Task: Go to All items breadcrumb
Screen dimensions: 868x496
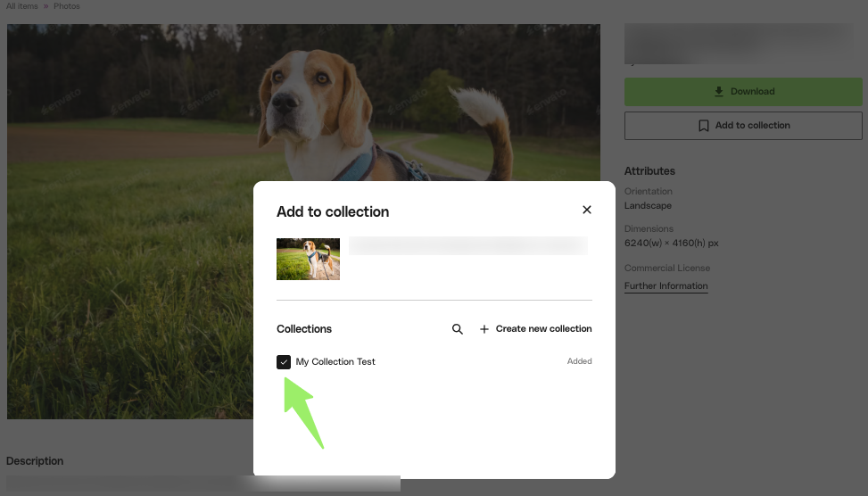Action: point(22,6)
